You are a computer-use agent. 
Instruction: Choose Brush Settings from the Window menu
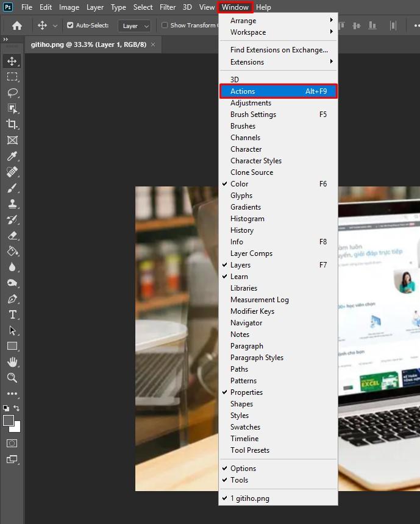(x=278, y=115)
